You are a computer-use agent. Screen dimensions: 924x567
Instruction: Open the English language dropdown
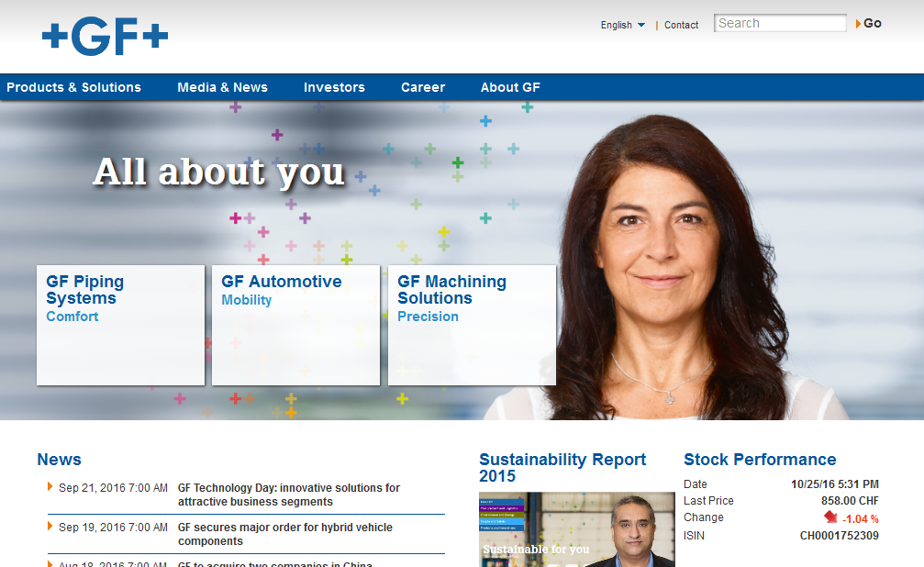click(623, 25)
